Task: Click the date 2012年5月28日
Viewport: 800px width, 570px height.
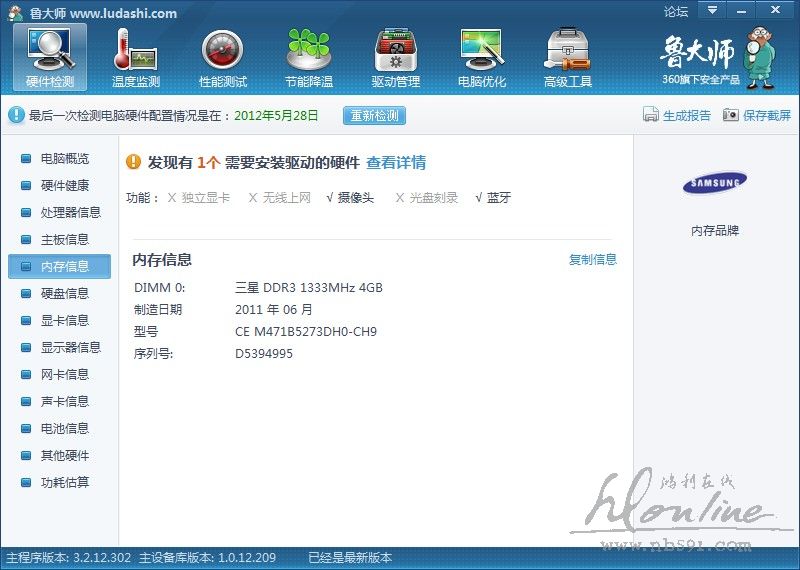Action: click(276, 115)
